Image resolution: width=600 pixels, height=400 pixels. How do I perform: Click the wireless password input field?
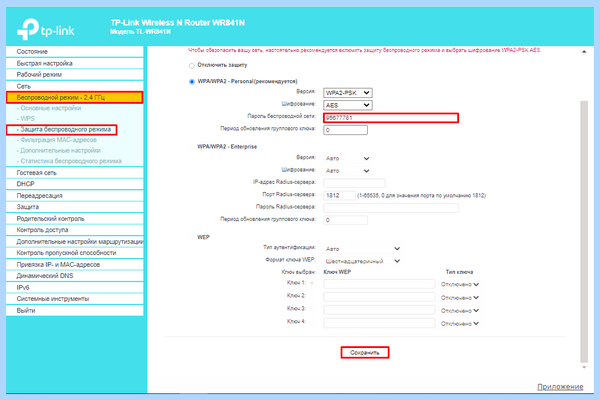coord(391,118)
